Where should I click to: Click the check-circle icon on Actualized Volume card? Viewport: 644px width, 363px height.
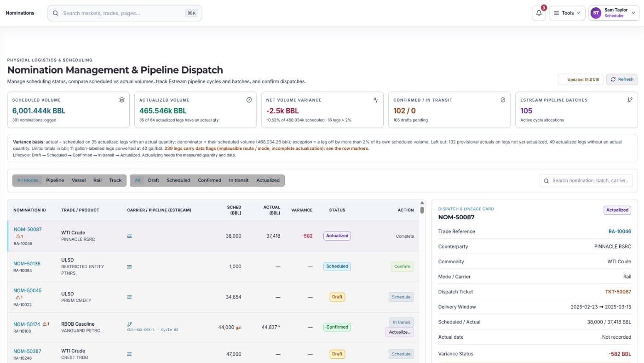tap(249, 100)
